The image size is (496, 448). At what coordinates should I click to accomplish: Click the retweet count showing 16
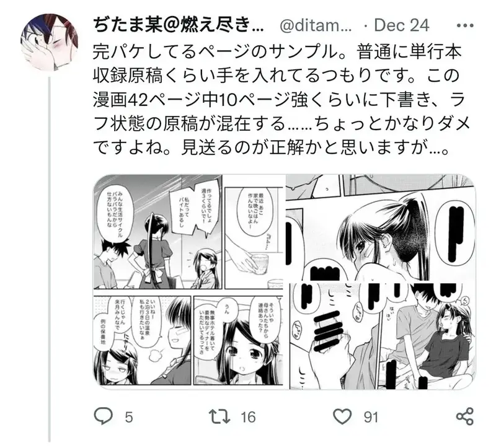248,418
